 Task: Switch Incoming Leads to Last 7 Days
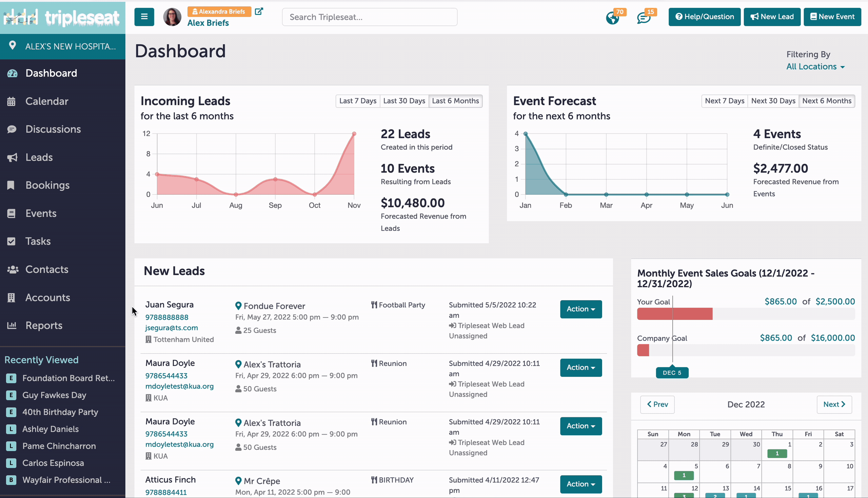coord(358,101)
